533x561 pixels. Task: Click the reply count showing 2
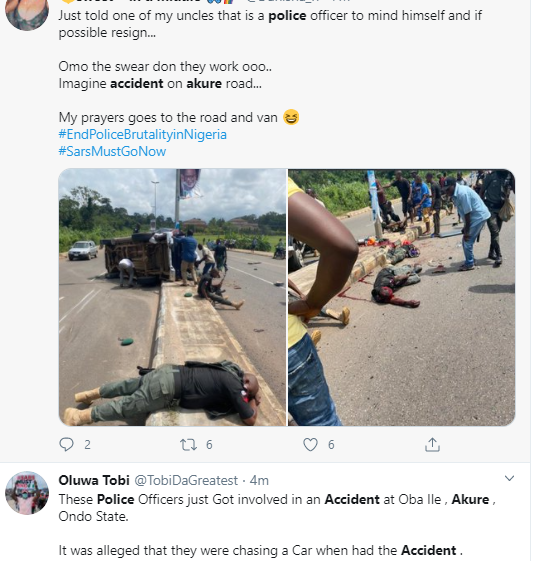[87, 445]
